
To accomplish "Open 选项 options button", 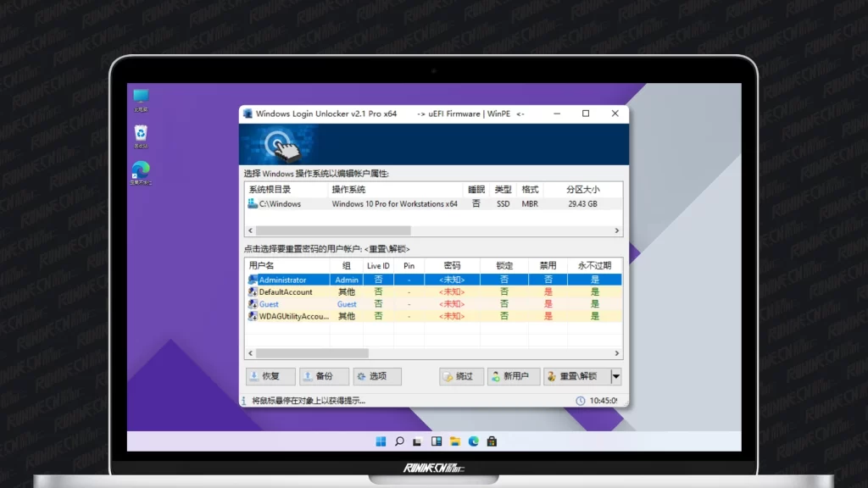I will tap(377, 377).
